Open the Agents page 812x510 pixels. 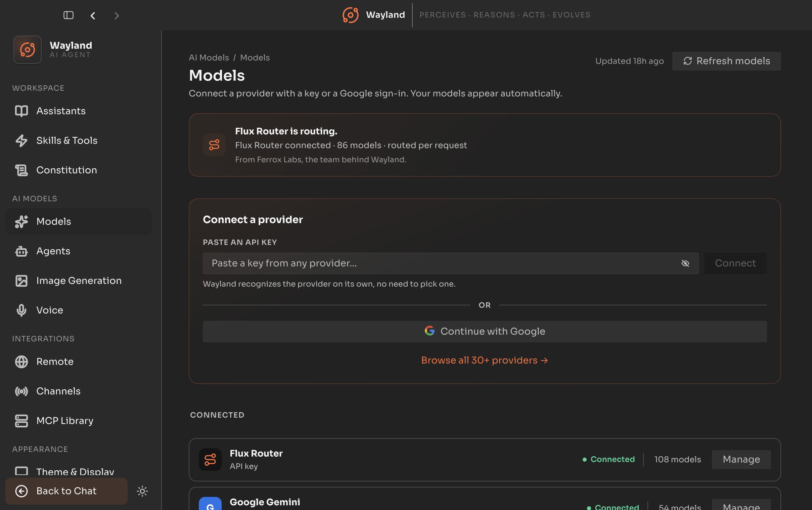[78, 251]
